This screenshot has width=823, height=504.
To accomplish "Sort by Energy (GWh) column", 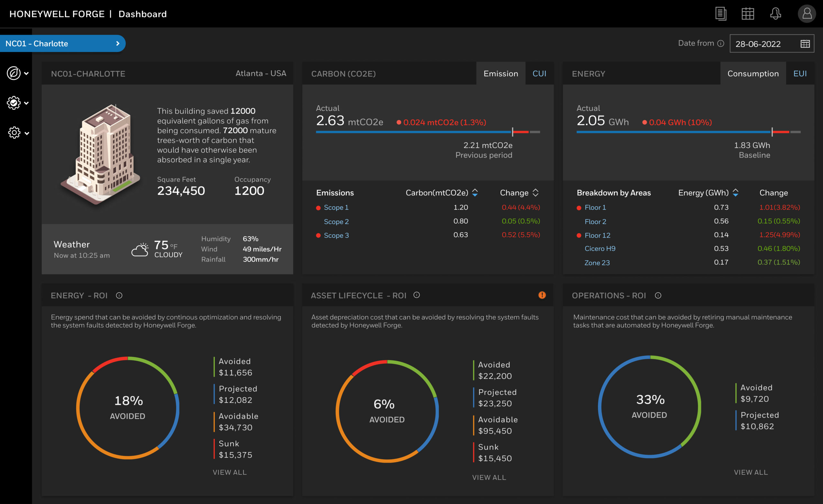I will click(736, 193).
